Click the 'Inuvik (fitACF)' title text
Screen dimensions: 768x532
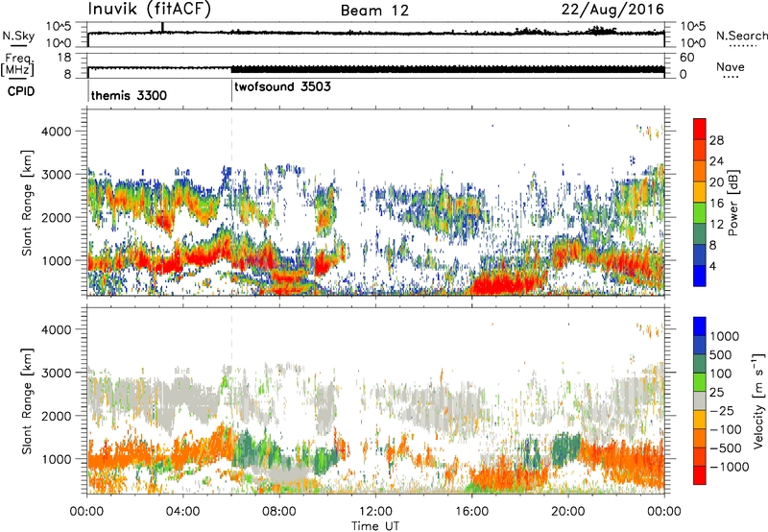coord(150,10)
